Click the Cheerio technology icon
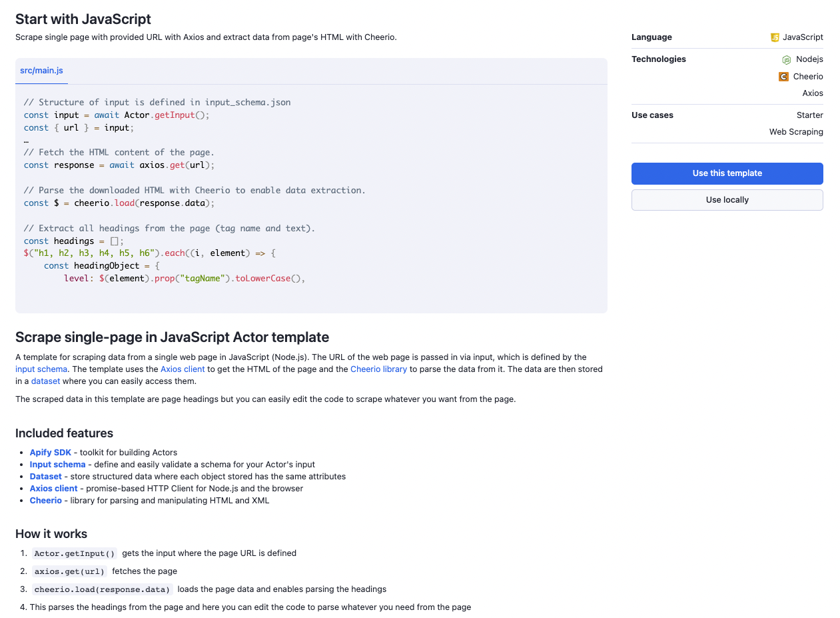This screenshot has width=840, height=618. tap(783, 77)
